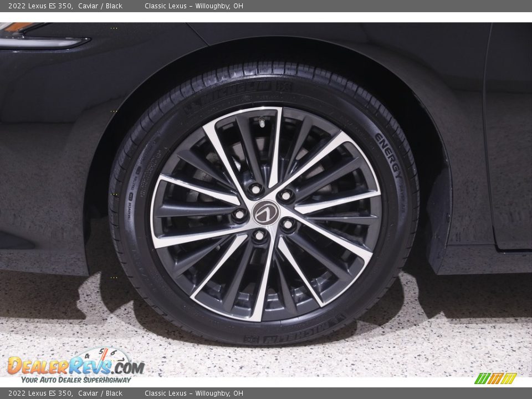Click '2022 Lexus ES 350' text in bottom caption
This screenshot has height=399, width=532.
point(40,393)
